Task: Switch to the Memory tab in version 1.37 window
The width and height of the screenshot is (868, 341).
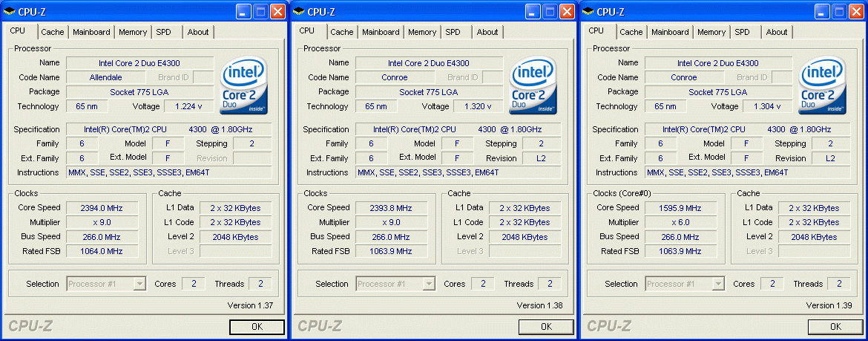Action: point(133,32)
